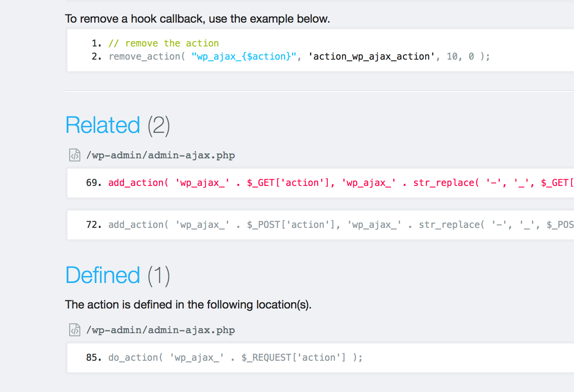Image resolution: width=574 pixels, height=392 pixels.
Task: Click $_POST['action'] on line 72
Action: [291, 225]
